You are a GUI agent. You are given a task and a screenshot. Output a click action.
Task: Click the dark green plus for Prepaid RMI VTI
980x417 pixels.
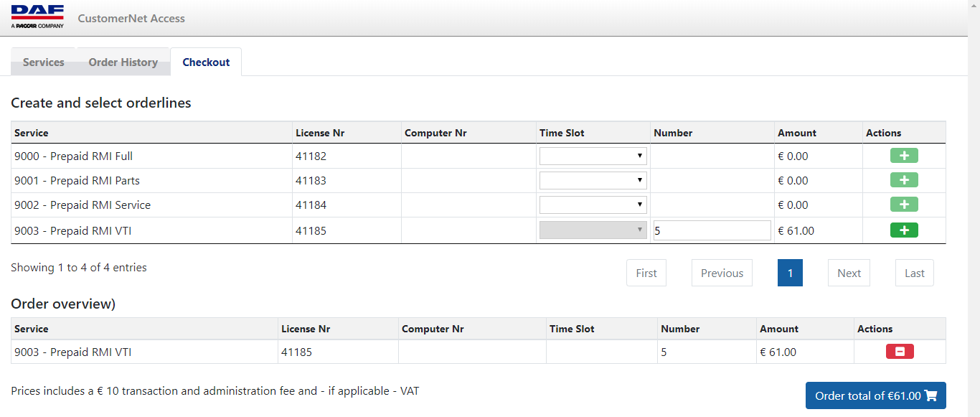(x=904, y=230)
